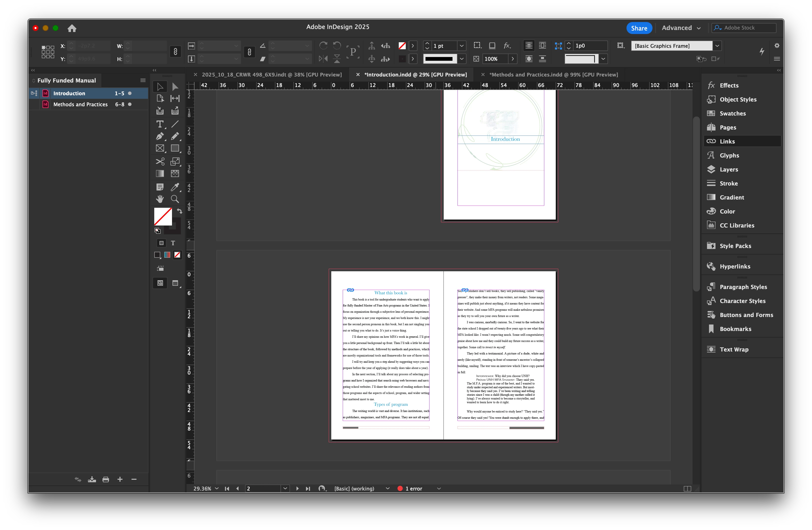Select the Eyedropper tool
The width and height of the screenshot is (812, 530).
(175, 187)
